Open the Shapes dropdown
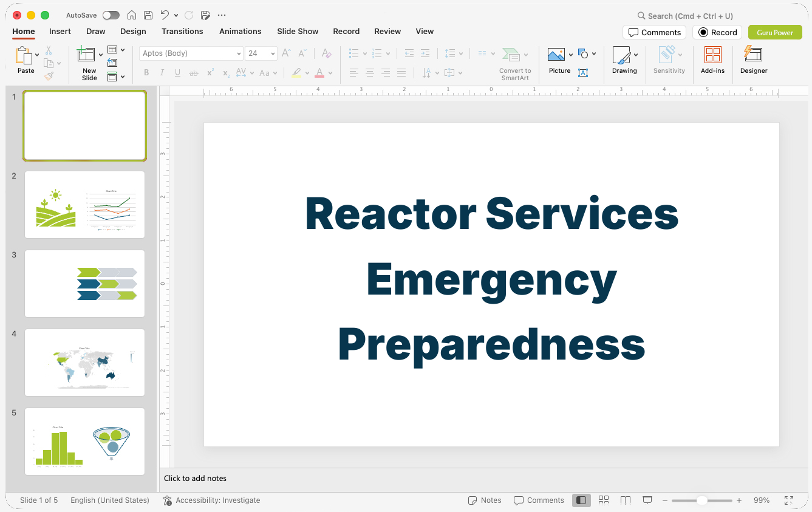 click(x=587, y=53)
